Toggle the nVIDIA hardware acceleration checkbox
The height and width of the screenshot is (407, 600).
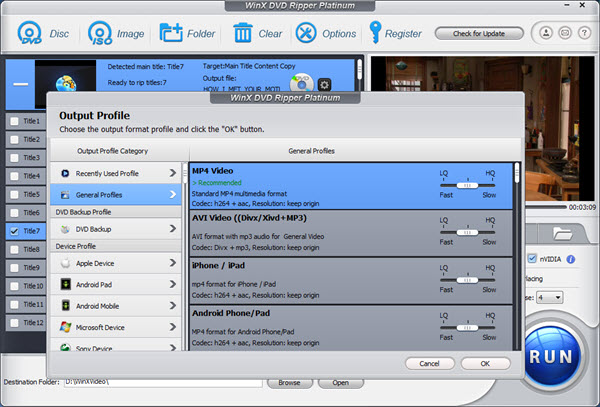532,259
